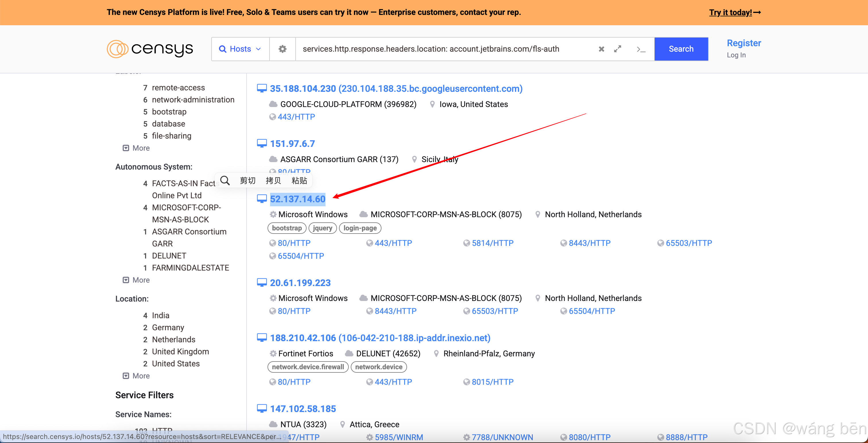Click the monitor icon beside 20.61.199.223
The height and width of the screenshot is (443, 868).
click(262, 283)
